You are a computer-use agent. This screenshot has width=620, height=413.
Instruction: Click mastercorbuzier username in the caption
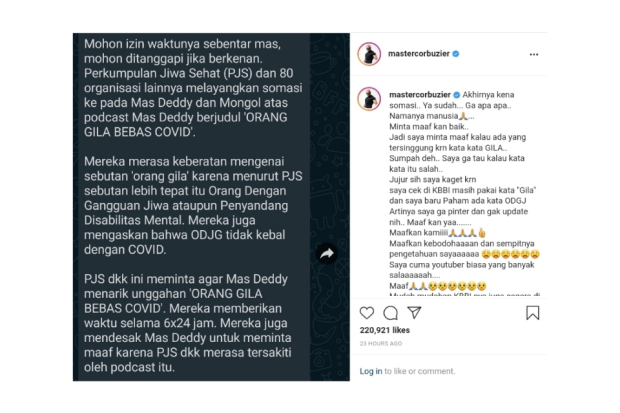coord(420,95)
